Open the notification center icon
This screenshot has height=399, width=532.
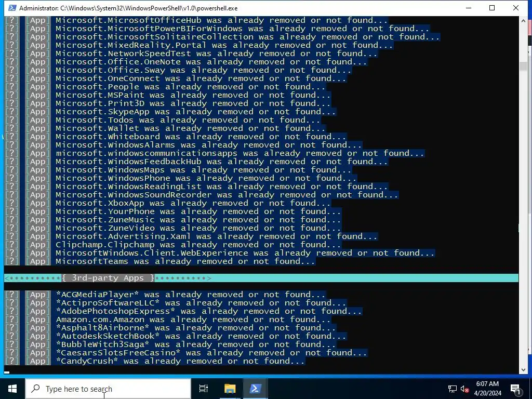click(515, 389)
